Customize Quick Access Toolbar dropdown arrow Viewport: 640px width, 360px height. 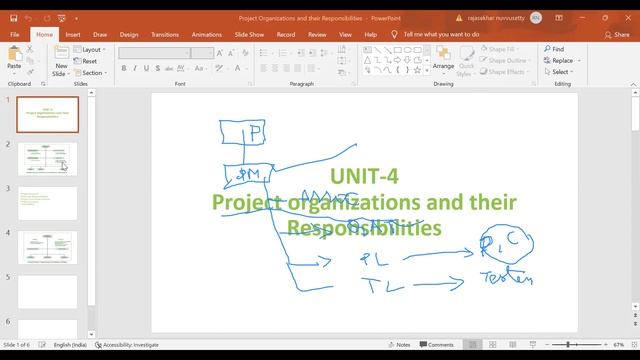tap(76, 18)
